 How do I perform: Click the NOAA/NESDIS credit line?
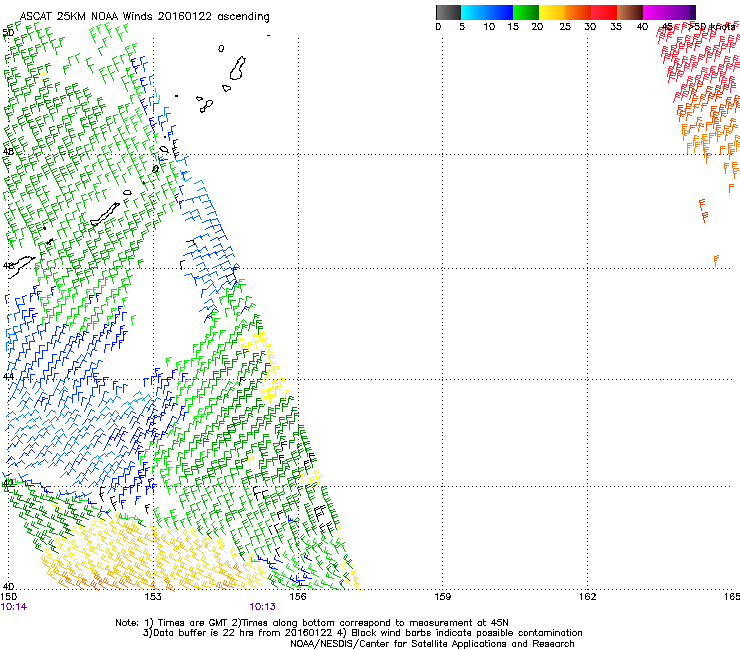[x=432, y=643]
